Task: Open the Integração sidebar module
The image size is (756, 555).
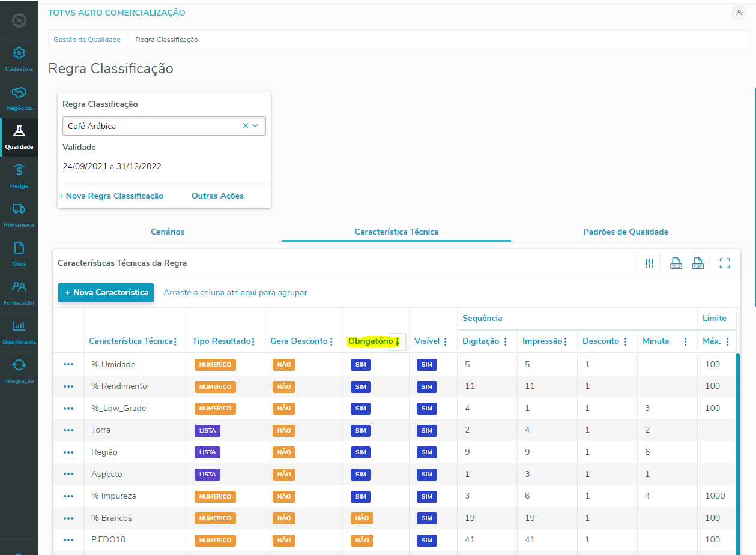Action: (19, 371)
